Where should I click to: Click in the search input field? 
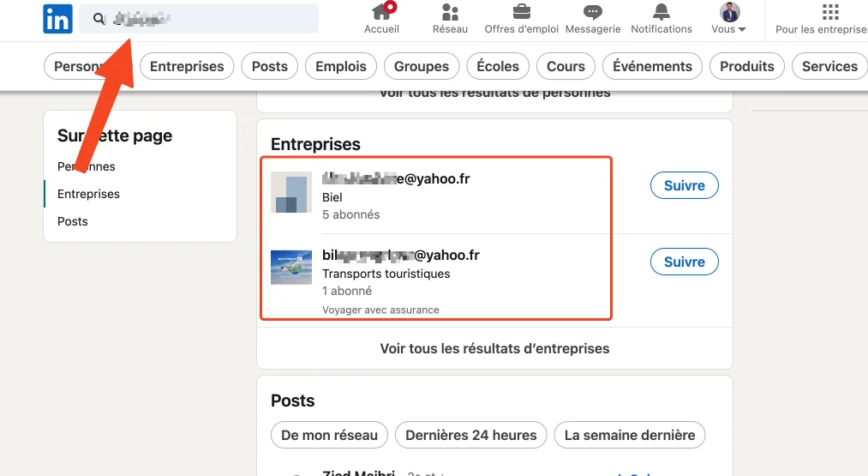click(x=199, y=19)
